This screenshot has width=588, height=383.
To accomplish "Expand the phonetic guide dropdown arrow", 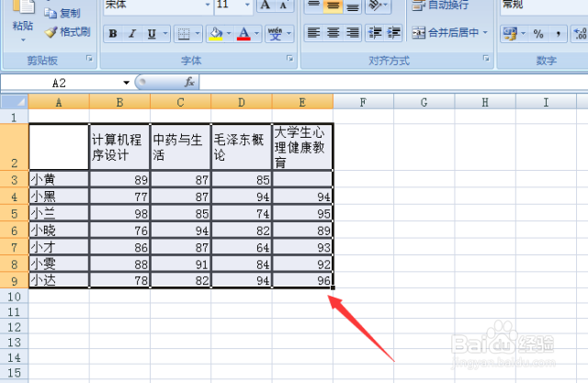I will coord(289,34).
